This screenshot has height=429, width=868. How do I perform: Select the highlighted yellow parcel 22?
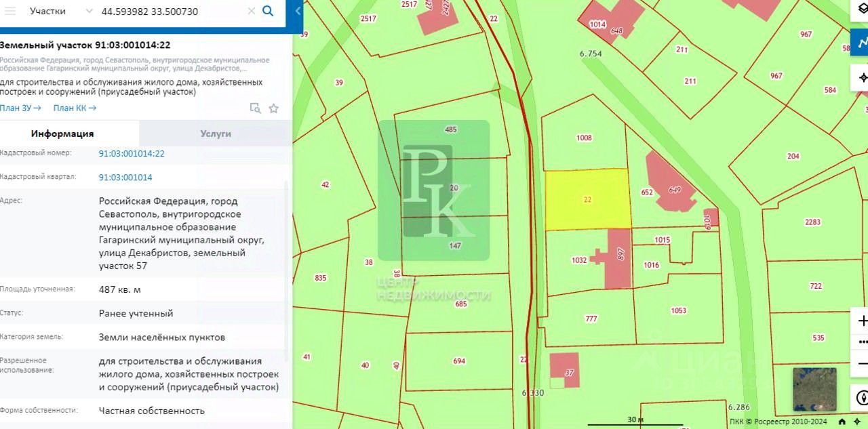(587, 199)
